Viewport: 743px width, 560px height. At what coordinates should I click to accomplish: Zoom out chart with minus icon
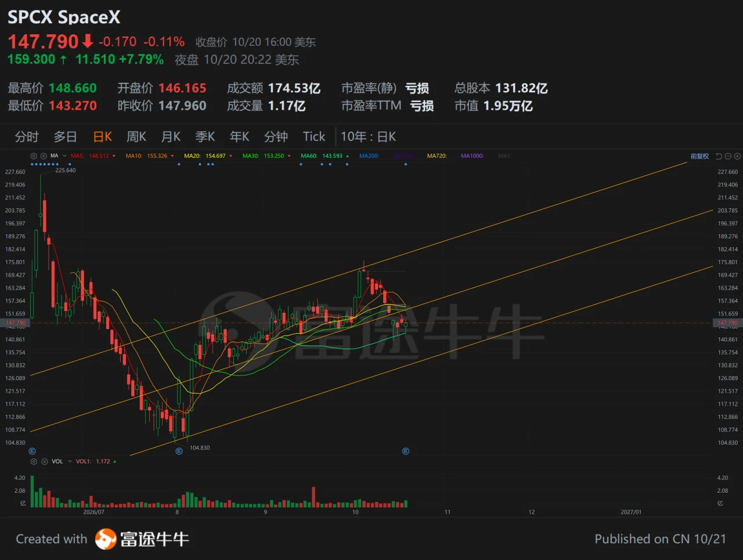(x=728, y=156)
